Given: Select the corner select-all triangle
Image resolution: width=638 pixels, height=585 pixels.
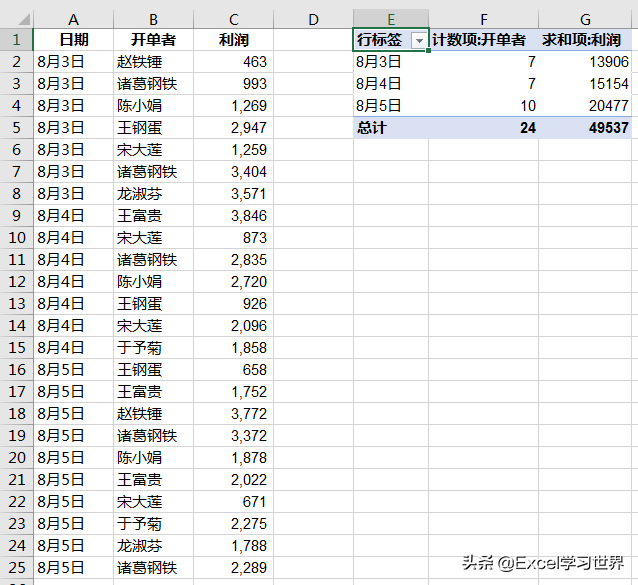Looking at the screenshot, I should (24, 19).
